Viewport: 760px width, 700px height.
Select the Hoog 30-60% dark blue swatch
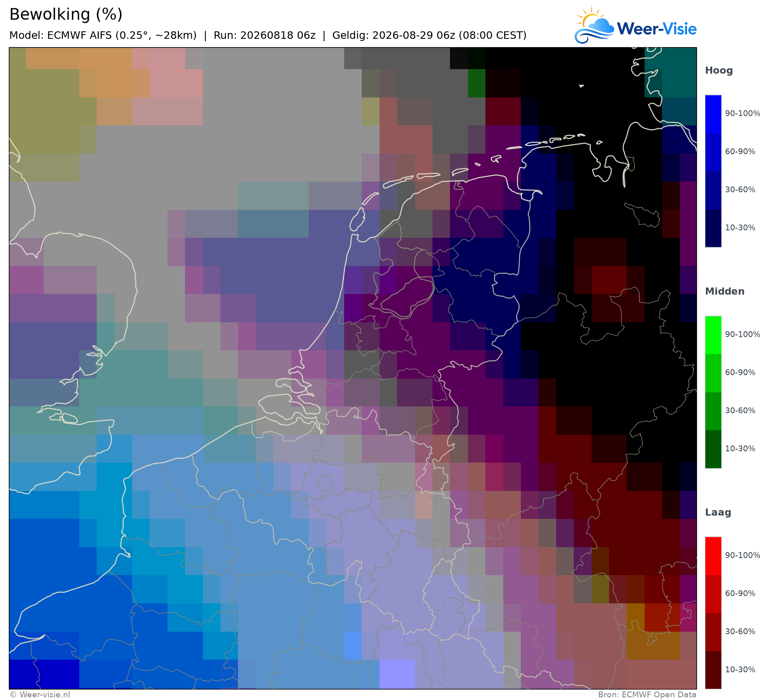[x=713, y=190]
